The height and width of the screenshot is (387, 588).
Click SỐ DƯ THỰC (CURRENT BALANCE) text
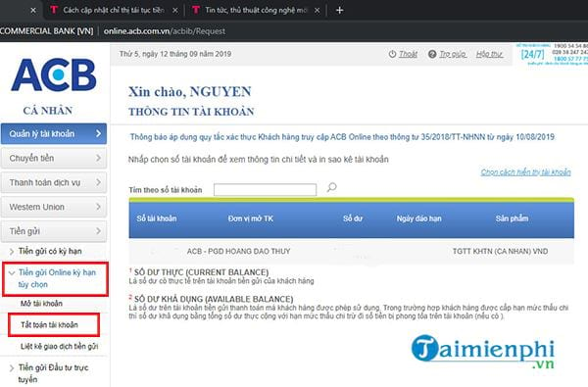[x=201, y=272]
